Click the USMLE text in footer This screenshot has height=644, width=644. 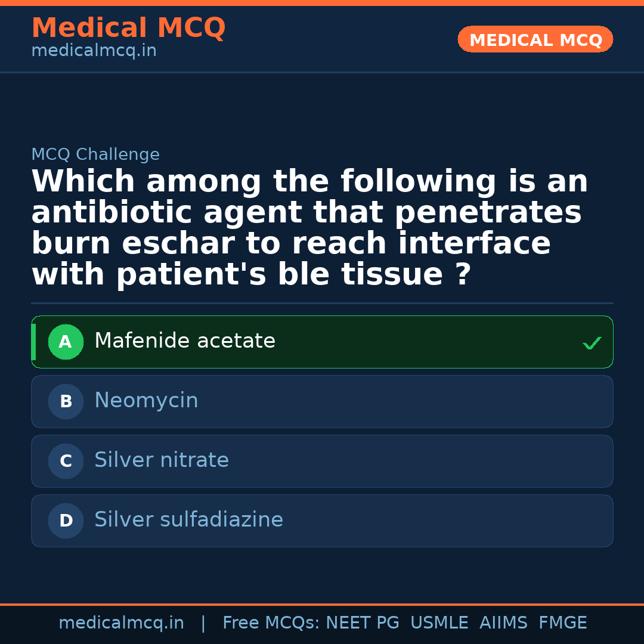(x=439, y=623)
